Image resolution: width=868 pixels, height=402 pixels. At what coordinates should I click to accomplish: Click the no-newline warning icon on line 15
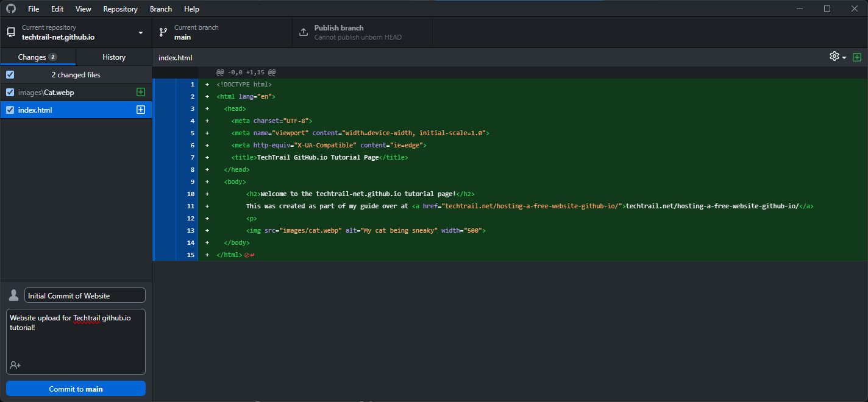tap(247, 255)
